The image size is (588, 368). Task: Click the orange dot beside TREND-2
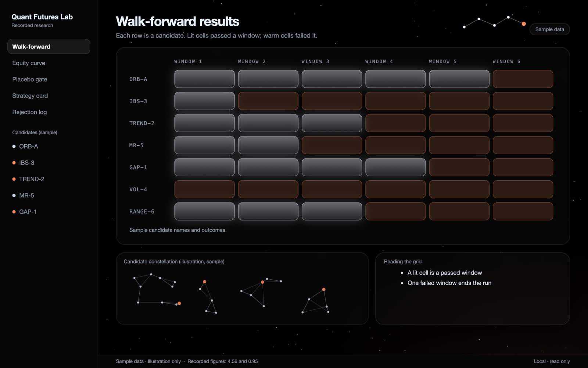[14, 179]
